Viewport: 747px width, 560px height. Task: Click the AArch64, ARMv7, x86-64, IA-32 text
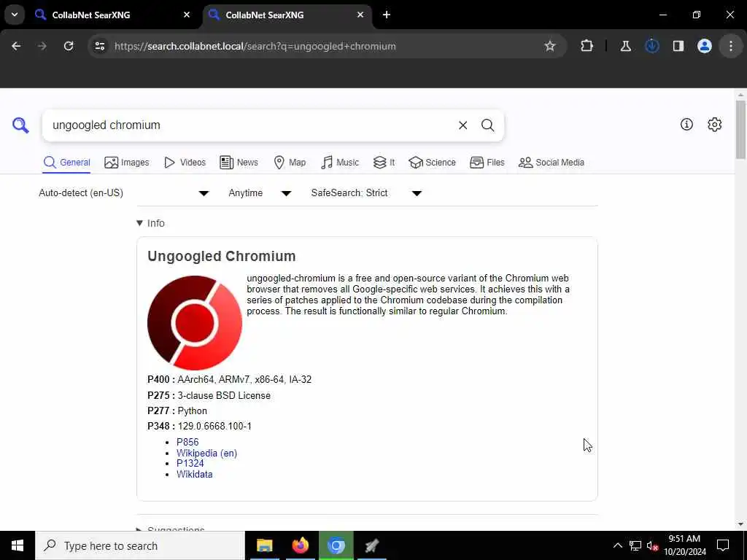(x=244, y=379)
